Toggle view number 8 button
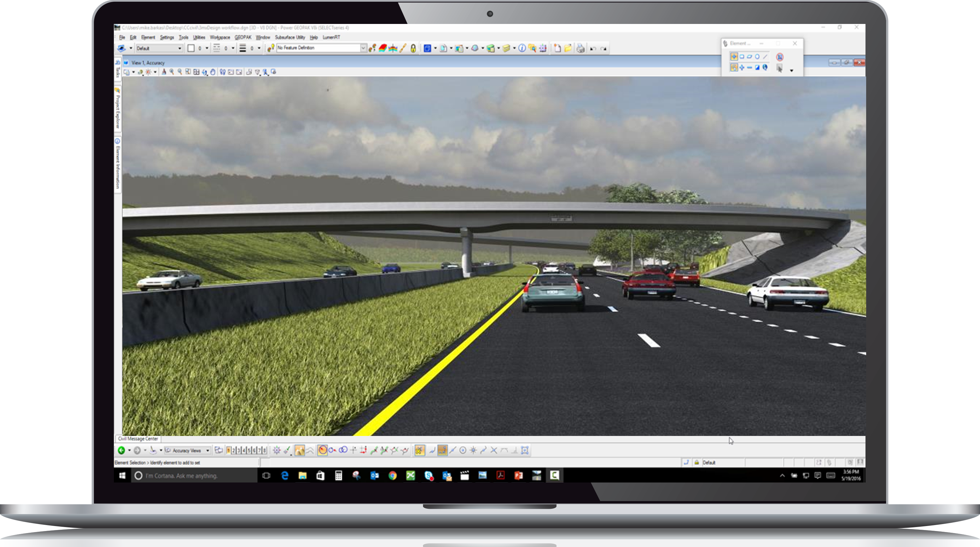Screen dimensions: 980x547 coord(265,451)
